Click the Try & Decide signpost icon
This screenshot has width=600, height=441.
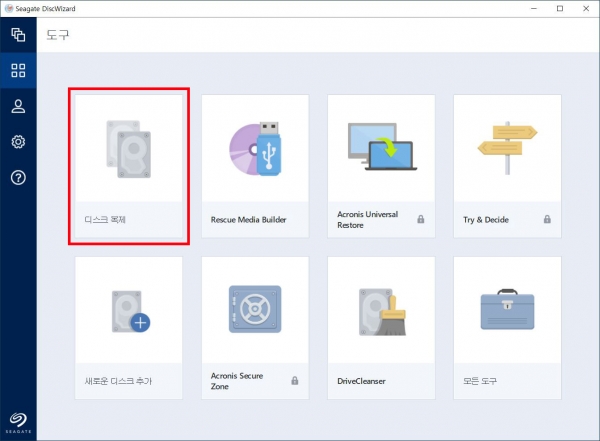[506, 149]
